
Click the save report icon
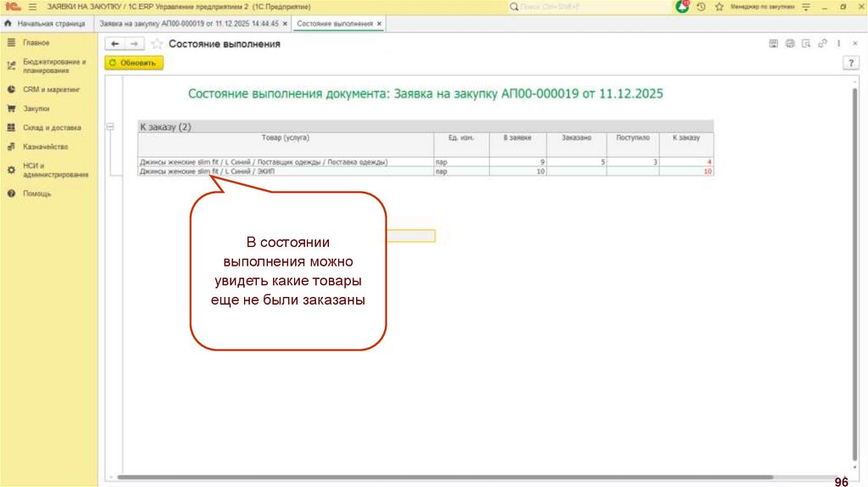773,44
